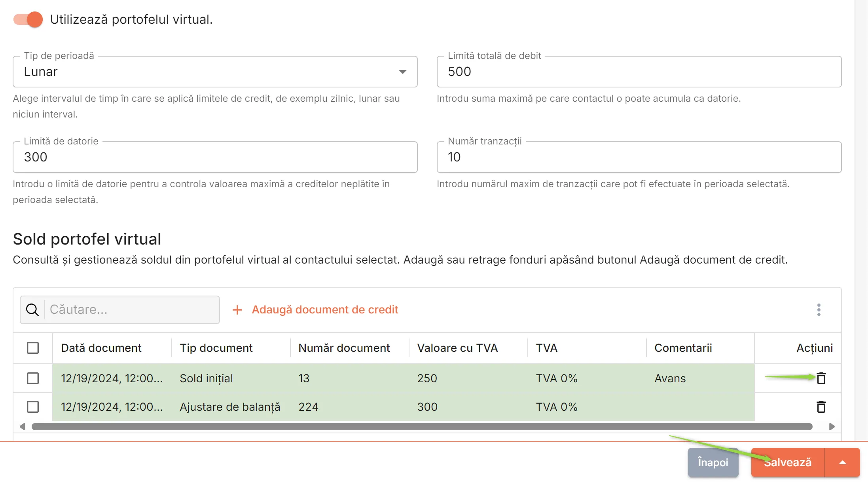
Task: Open the table three-dot options menu
Action: [x=819, y=310]
